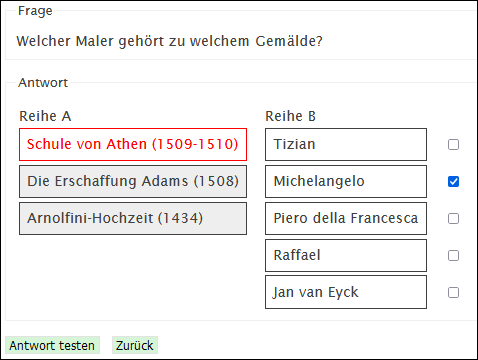Viewport: 478px width, 360px height.
Task: Choose the Raffael answer box
Action: [346, 256]
